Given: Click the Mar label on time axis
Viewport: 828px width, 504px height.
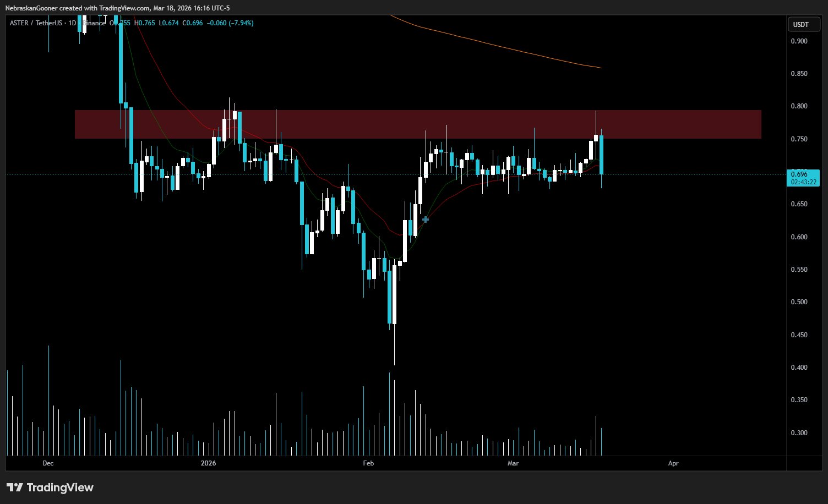Looking at the screenshot, I should coord(513,463).
